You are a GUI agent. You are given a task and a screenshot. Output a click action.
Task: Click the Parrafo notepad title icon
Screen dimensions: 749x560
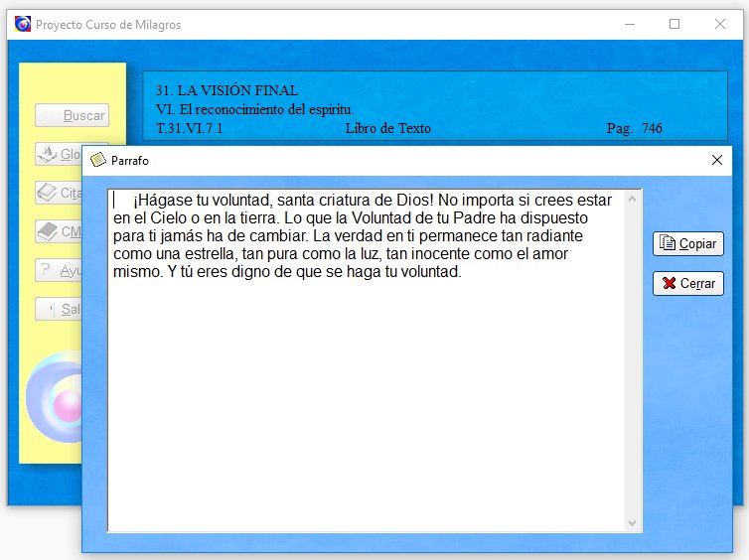(98, 160)
